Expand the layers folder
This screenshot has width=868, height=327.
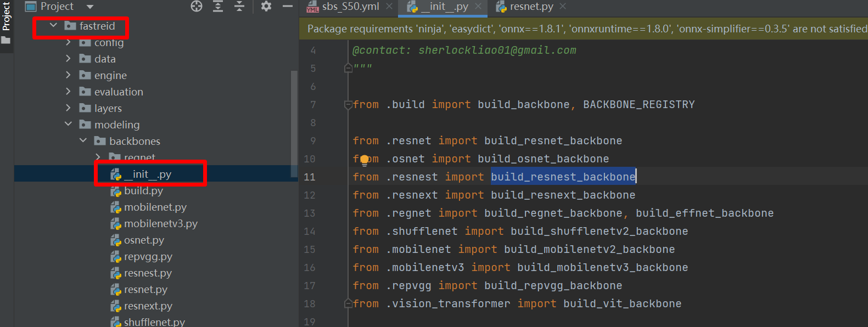[x=68, y=108]
